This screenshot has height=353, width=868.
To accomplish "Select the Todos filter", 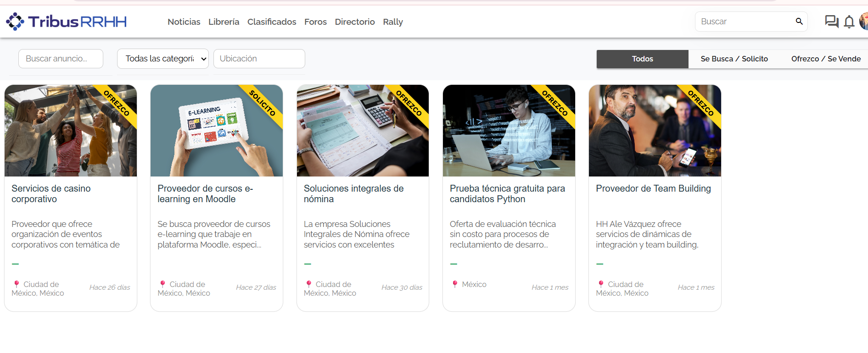I will [642, 59].
